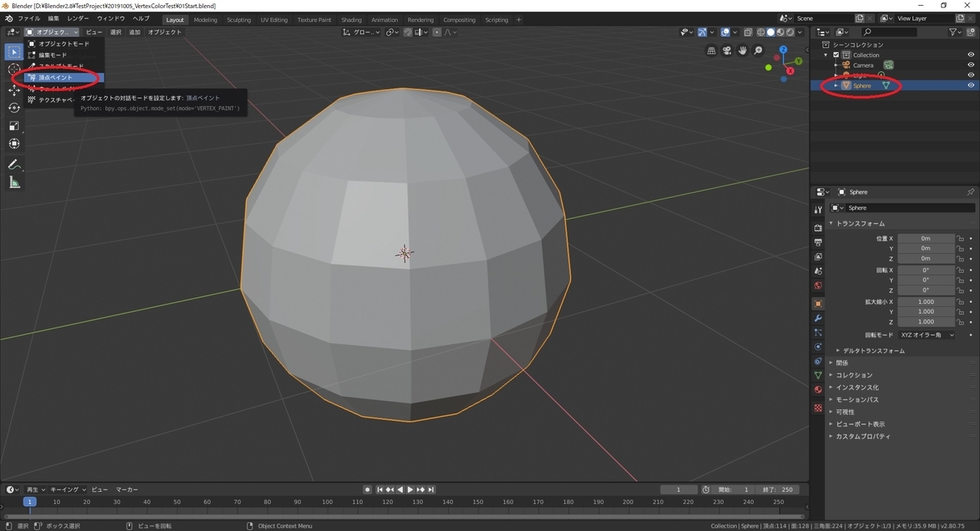Choose 頂点ペイント in the mode list

[x=63, y=78]
